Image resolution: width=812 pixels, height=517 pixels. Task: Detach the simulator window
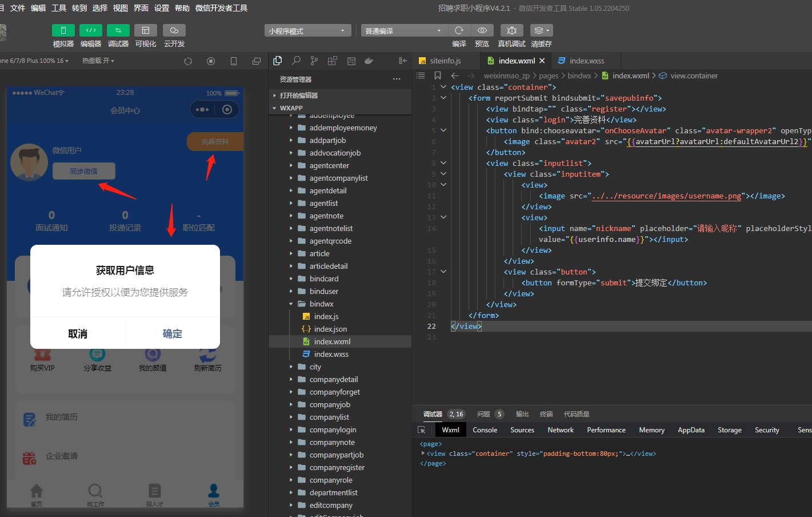point(257,61)
